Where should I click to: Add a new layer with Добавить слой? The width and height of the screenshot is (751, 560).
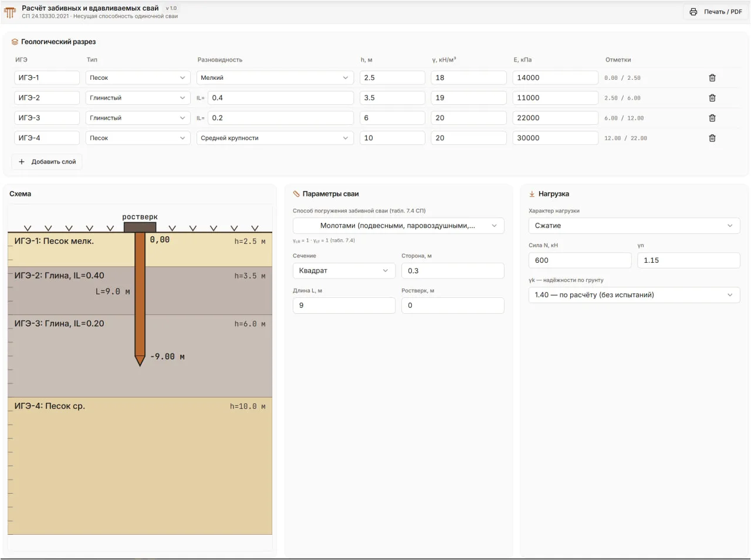coord(47,162)
